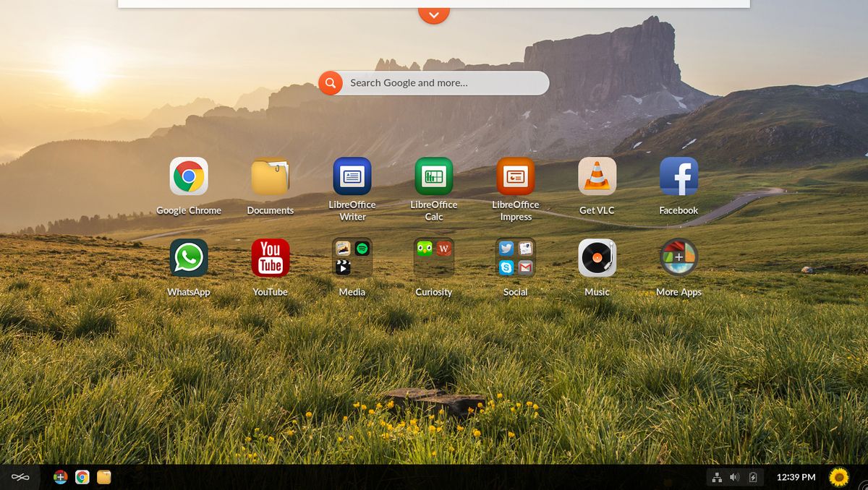
Task: Open the network status icon in the tray
Action: click(x=717, y=477)
